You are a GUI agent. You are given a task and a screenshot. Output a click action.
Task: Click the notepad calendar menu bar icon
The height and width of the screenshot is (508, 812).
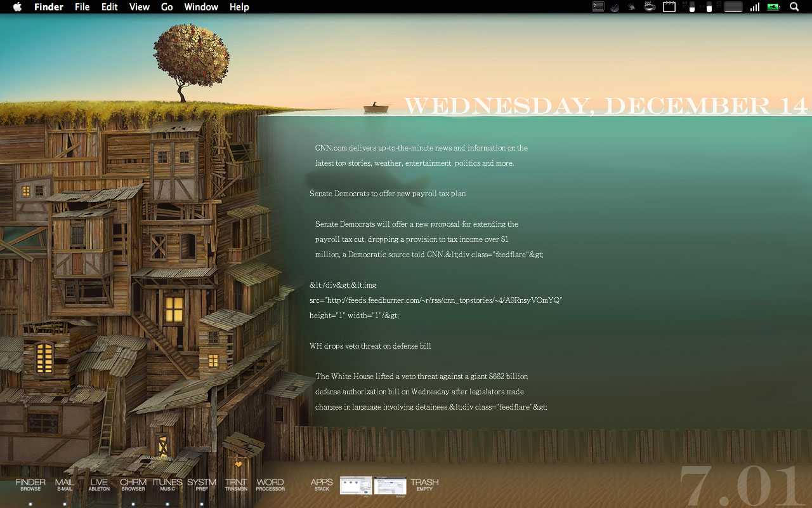tap(669, 7)
